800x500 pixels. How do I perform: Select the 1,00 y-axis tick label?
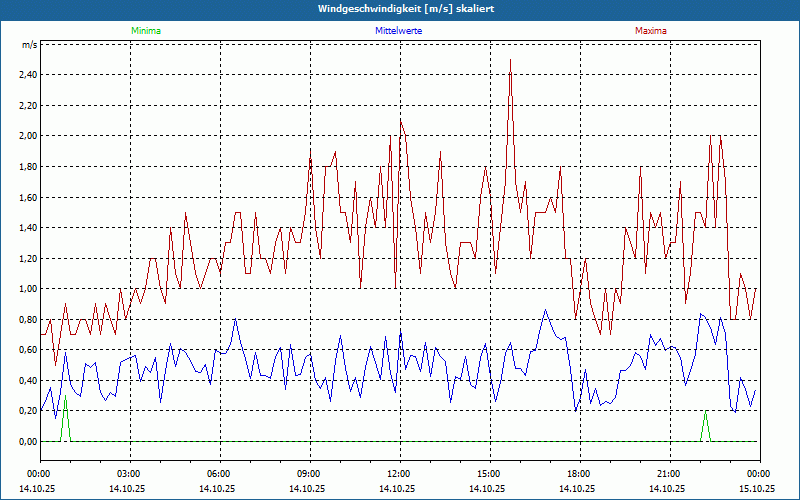[26, 289]
